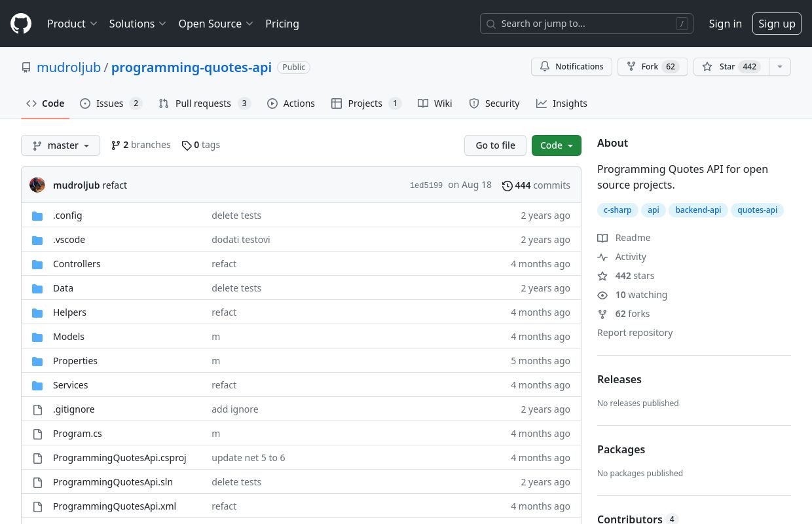Click the Sign in link
The height and width of the screenshot is (524, 812).
pyautogui.click(x=725, y=24)
